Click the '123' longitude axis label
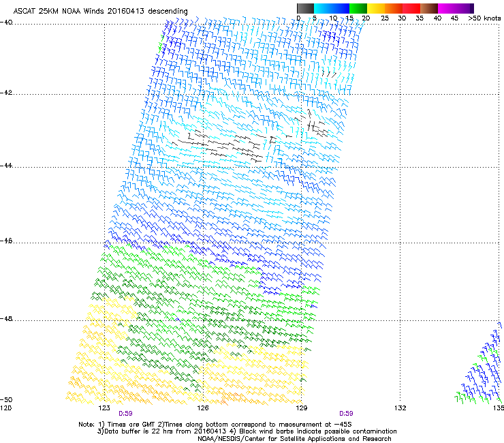Screen dimensions: 504x443 coord(104,408)
